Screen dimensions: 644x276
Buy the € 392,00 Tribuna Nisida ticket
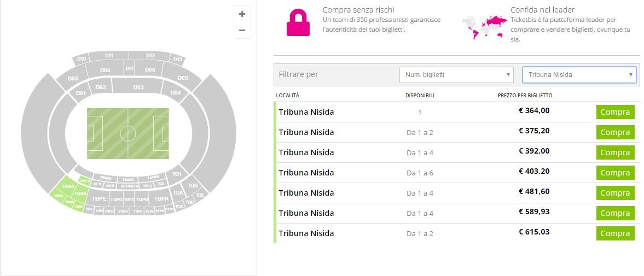[615, 152]
